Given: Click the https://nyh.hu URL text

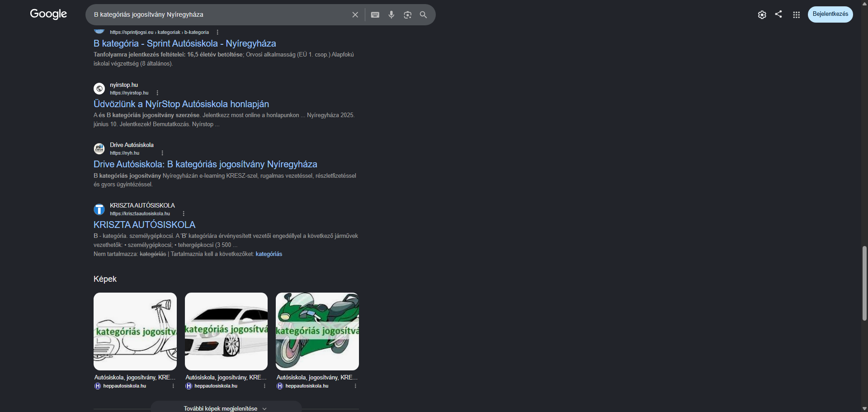Looking at the screenshot, I should click(125, 153).
